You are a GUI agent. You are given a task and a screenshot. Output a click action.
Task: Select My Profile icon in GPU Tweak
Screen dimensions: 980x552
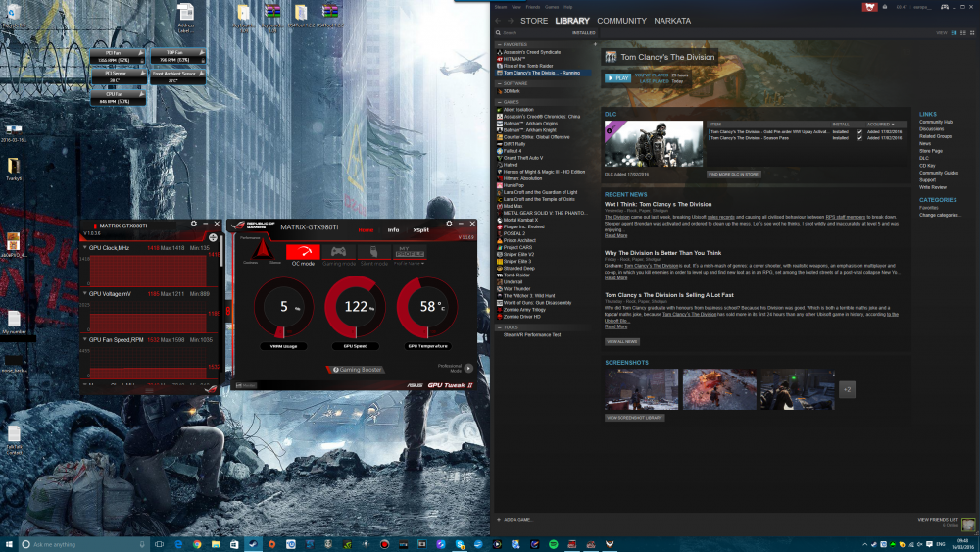[410, 252]
